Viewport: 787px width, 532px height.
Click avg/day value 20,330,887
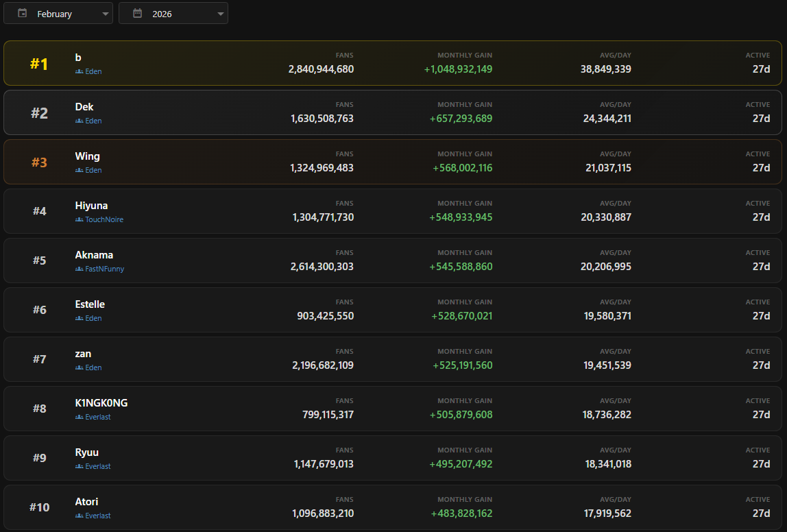click(606, 217)
